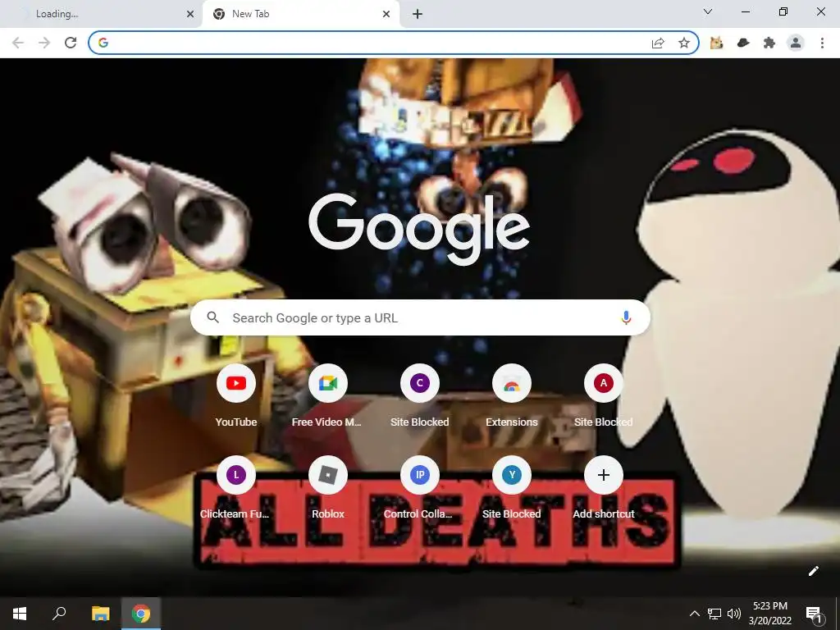Open the volume control tray icon
Image resolution: width=840 pixels, height=630 pixels.
coord(734,614)
